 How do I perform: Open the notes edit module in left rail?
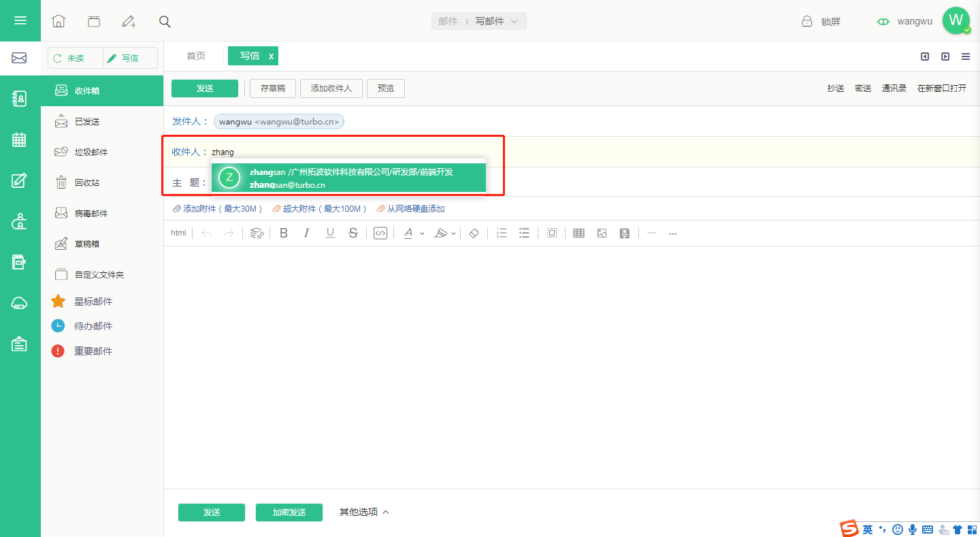[x=19, y=180]
